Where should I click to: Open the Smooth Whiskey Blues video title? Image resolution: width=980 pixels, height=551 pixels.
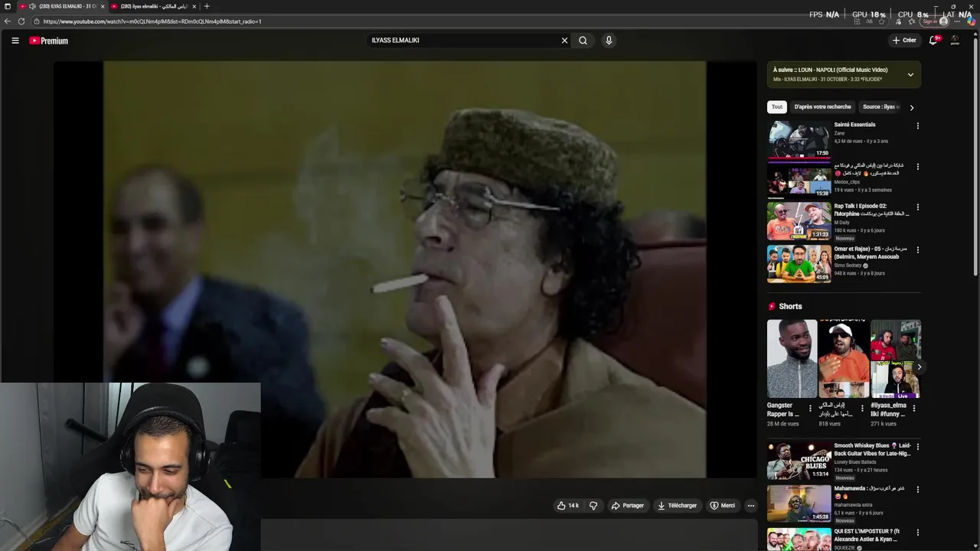click(x=872, y=449)
